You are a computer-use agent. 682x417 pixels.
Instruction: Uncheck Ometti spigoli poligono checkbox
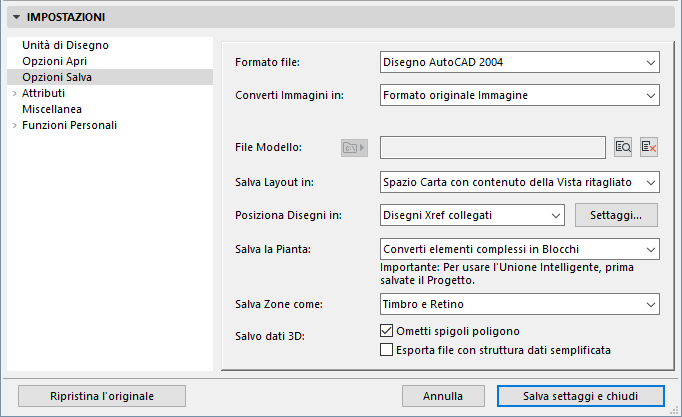click(388, 332)
